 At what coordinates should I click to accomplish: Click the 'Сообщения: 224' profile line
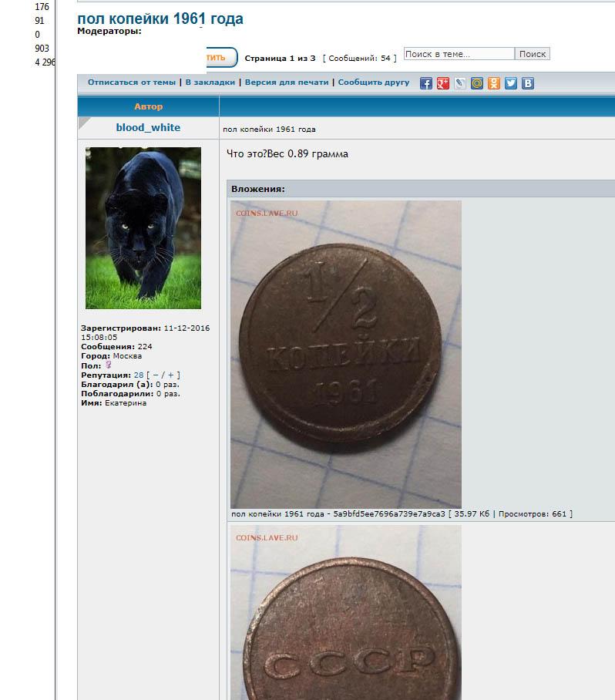(116, 346)
